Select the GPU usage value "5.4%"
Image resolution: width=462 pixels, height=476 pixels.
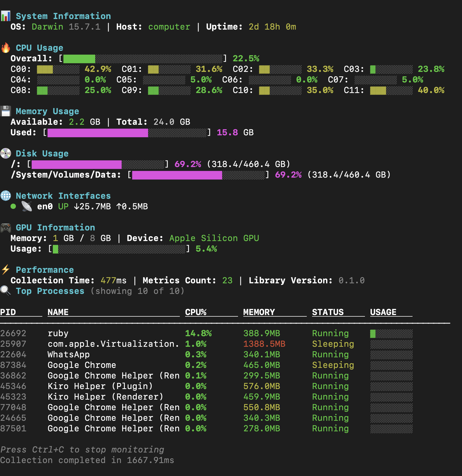pos(206,249)
